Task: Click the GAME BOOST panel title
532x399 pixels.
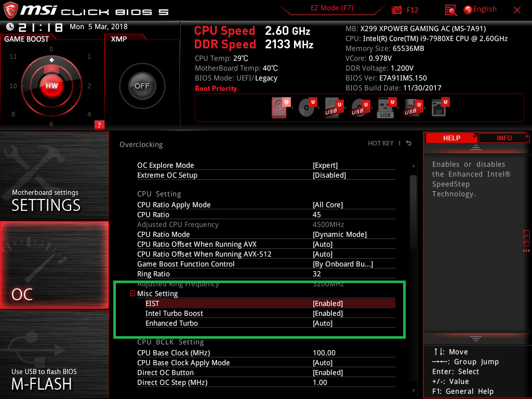Action: point(26,39)
